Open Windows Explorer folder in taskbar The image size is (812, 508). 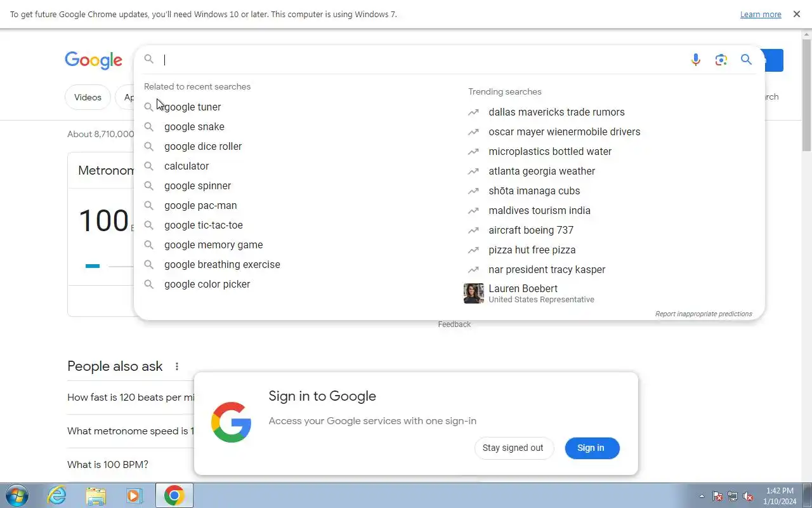click(96, 495)
